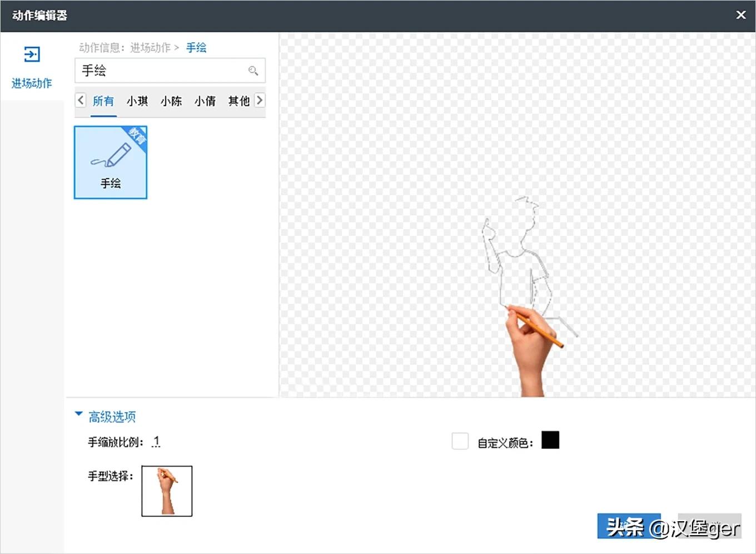The height and width of the screenshot is (554, 756).
Task: Edit the 手缩放比例 value
Action: (156, 442)
